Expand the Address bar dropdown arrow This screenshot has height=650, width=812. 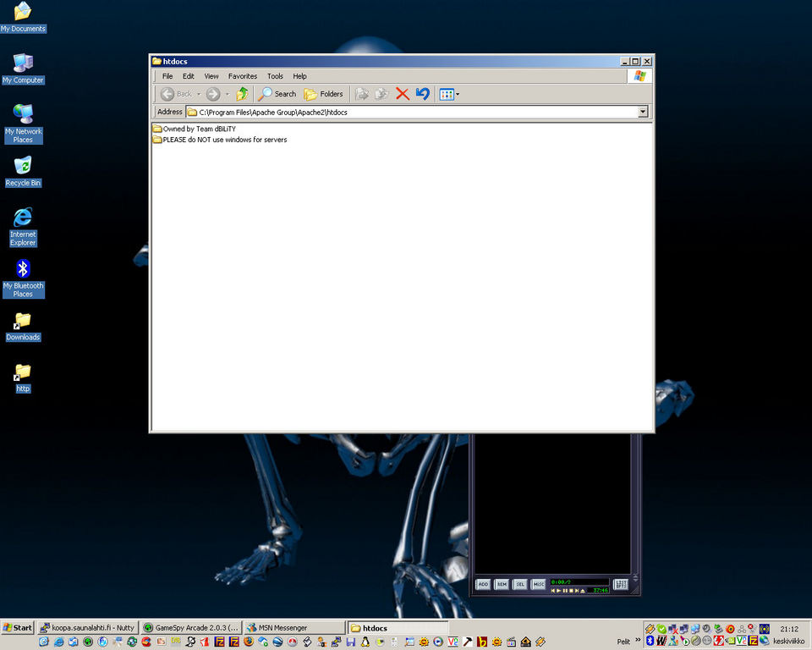click(642, 112)
